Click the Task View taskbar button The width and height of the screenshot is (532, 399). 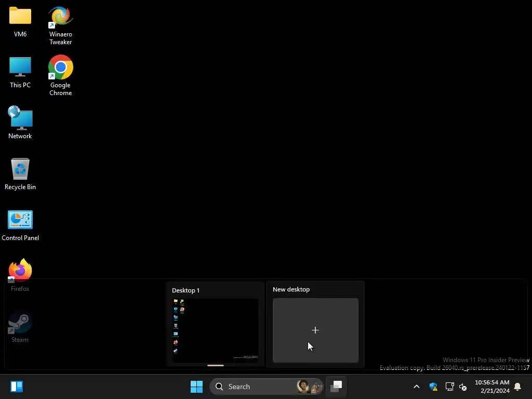coord(336,387)
